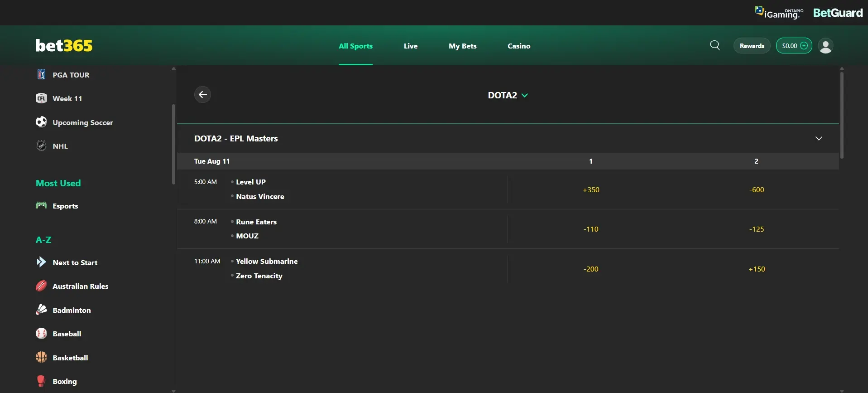The image size is (868, 393).
Task: Open the Casino tab
Action: (519, 46)
